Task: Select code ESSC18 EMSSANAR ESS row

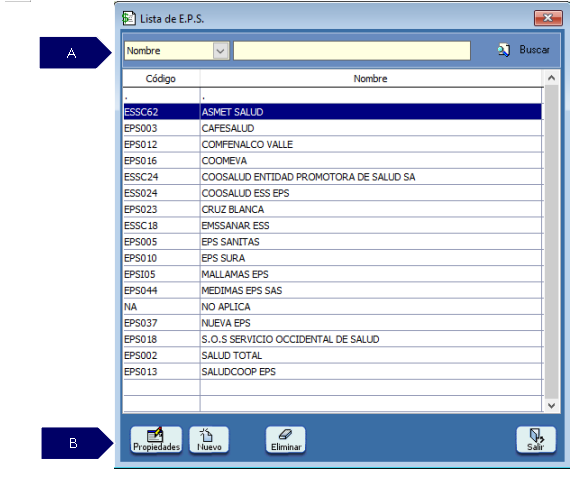Action: tap(333, 226)
